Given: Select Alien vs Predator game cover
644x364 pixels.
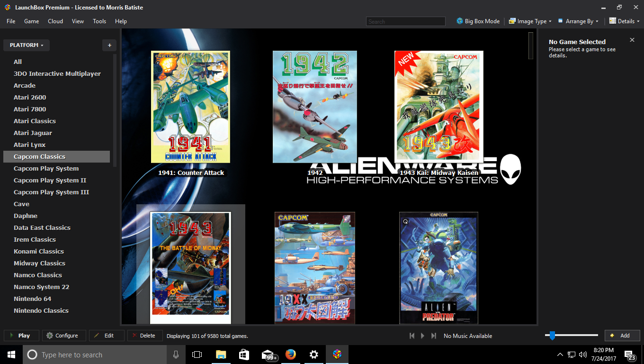Looking at the screenshot, I should tap(438, 268).
